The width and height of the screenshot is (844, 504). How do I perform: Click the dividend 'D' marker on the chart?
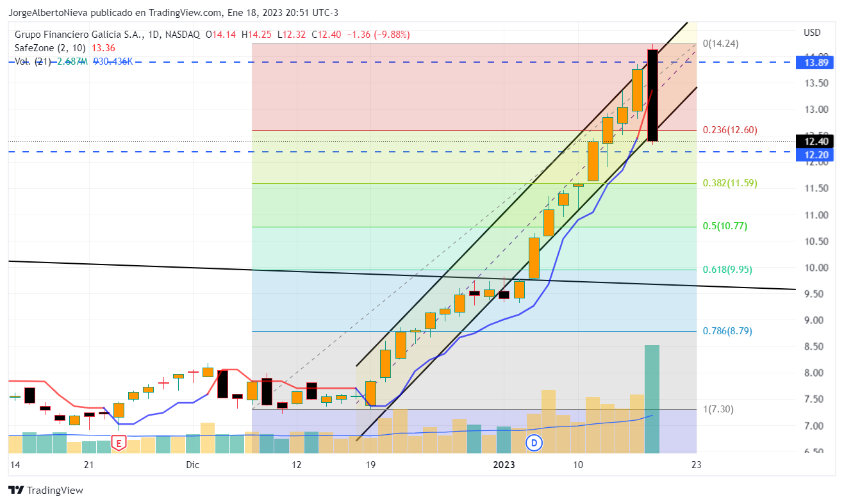click(x=533, y=442)
